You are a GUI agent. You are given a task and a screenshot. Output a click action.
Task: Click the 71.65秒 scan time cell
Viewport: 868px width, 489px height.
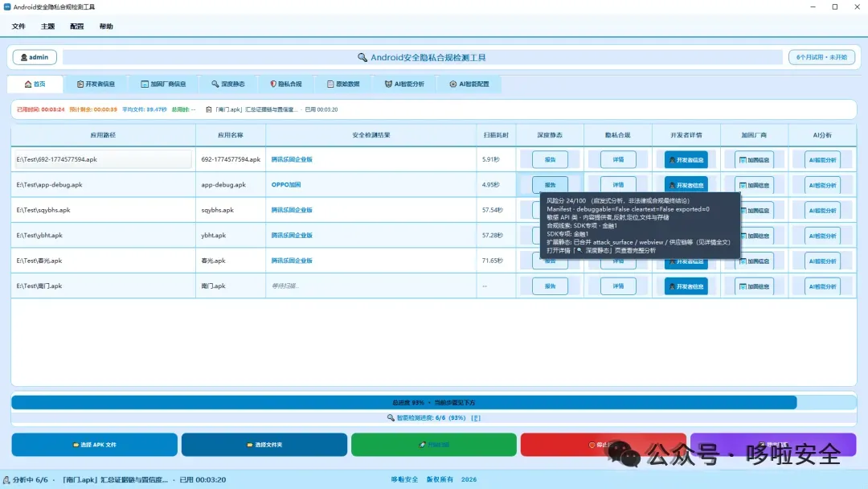point(496,261)
